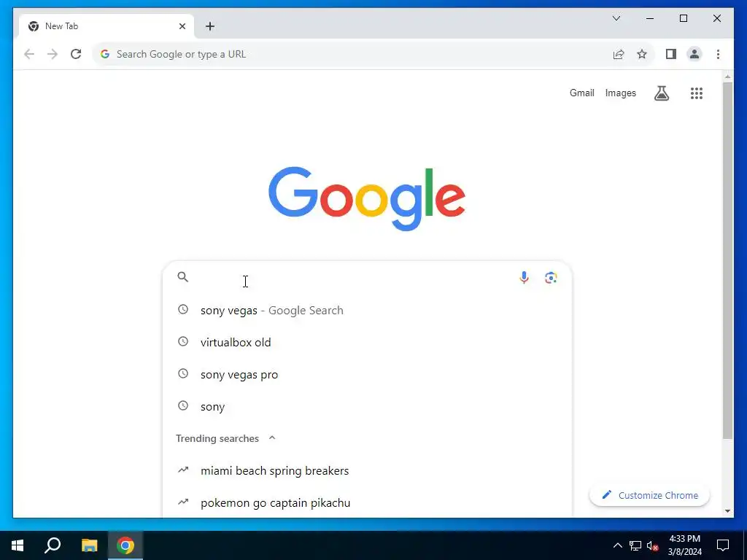Toggle the Chrome side panel
This screenshot has width=747, height=560.
671,54
